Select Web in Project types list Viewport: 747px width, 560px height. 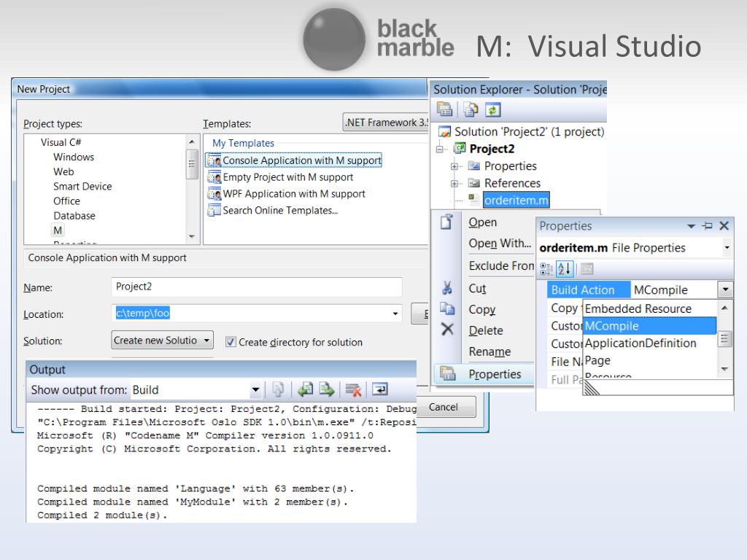[63, 172]
